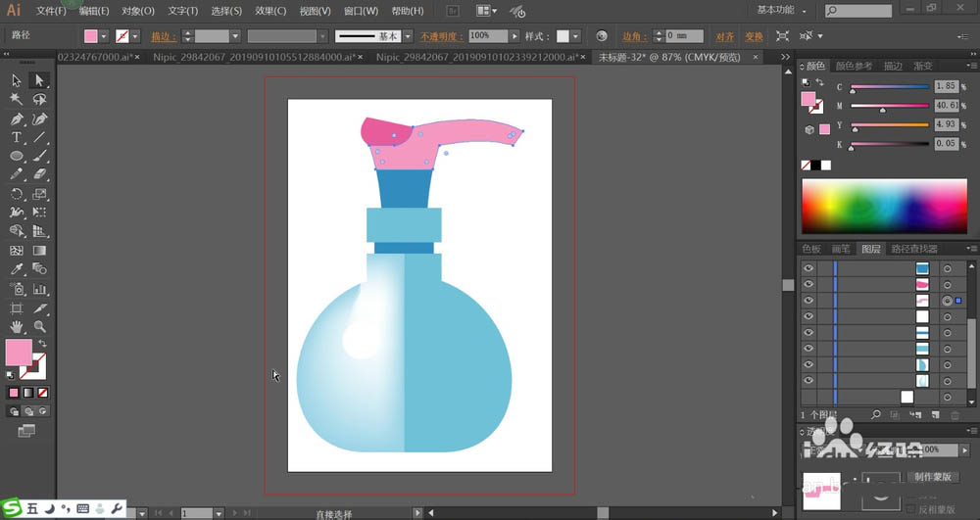Select the Column Graph tool
This screenshot has width=980, height=520.
click(39, 289)
